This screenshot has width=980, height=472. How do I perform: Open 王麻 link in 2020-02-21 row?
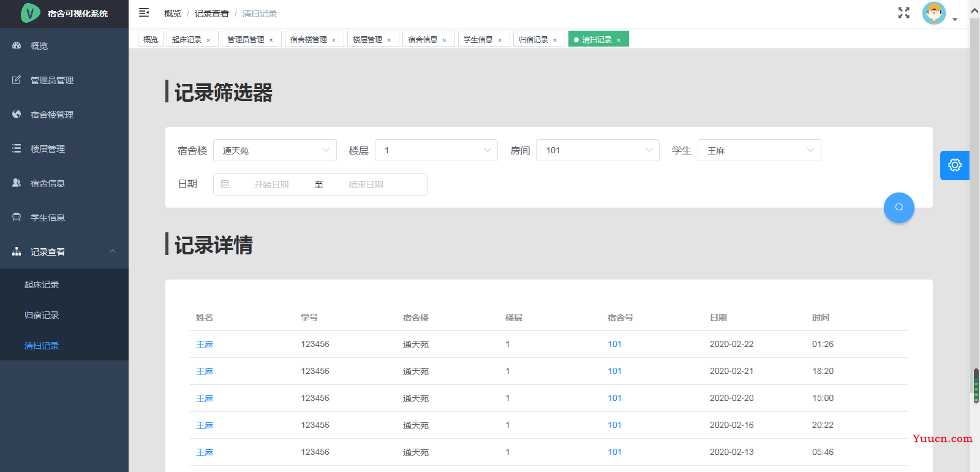click(205, 371)
